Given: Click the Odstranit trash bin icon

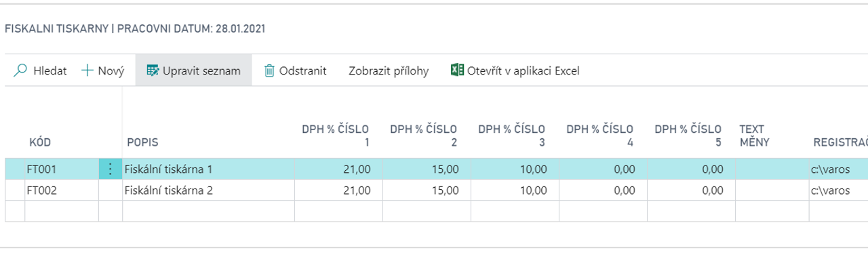Looking at the screenshot, I should pyautogui.click(x=269, y=70).
